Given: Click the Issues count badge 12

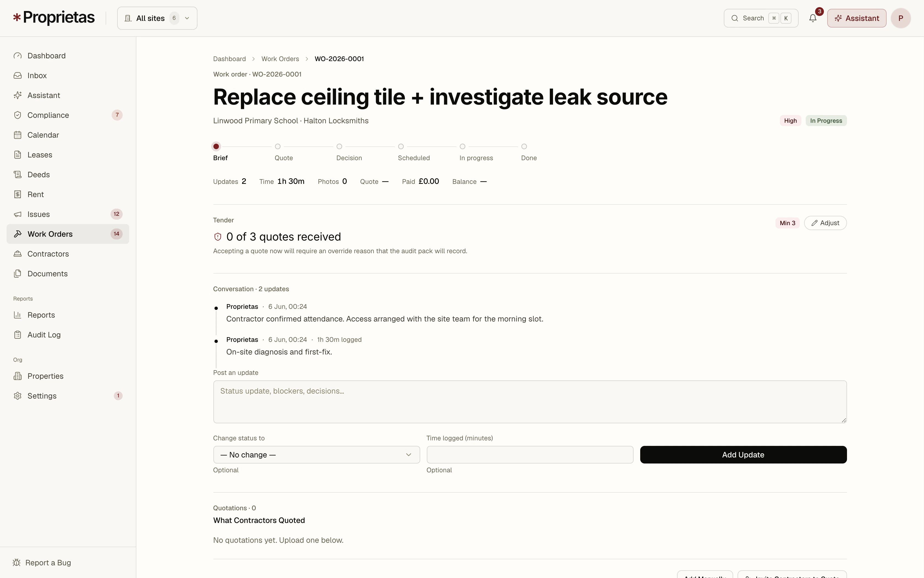Looking at the screenshot, I should click(116, 214).
